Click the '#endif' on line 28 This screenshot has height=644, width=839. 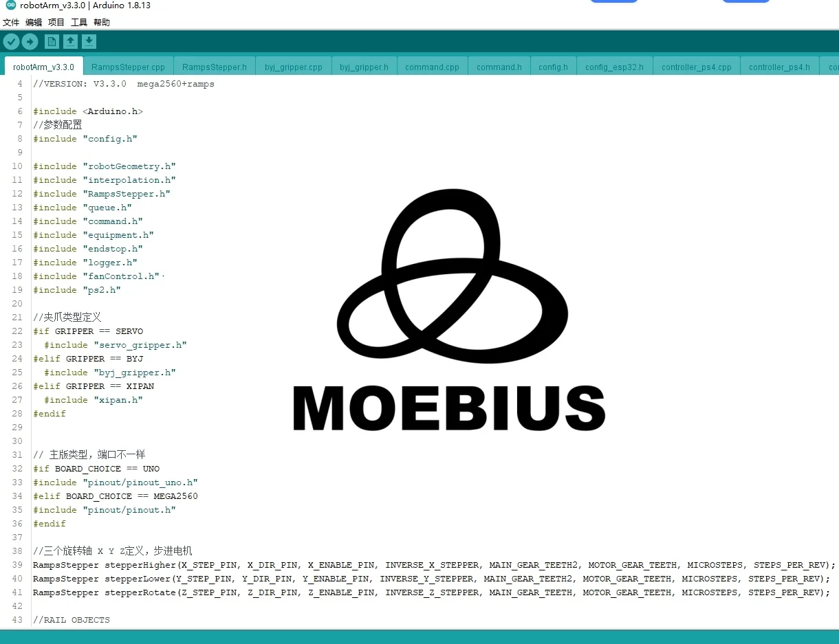(50, 414)
